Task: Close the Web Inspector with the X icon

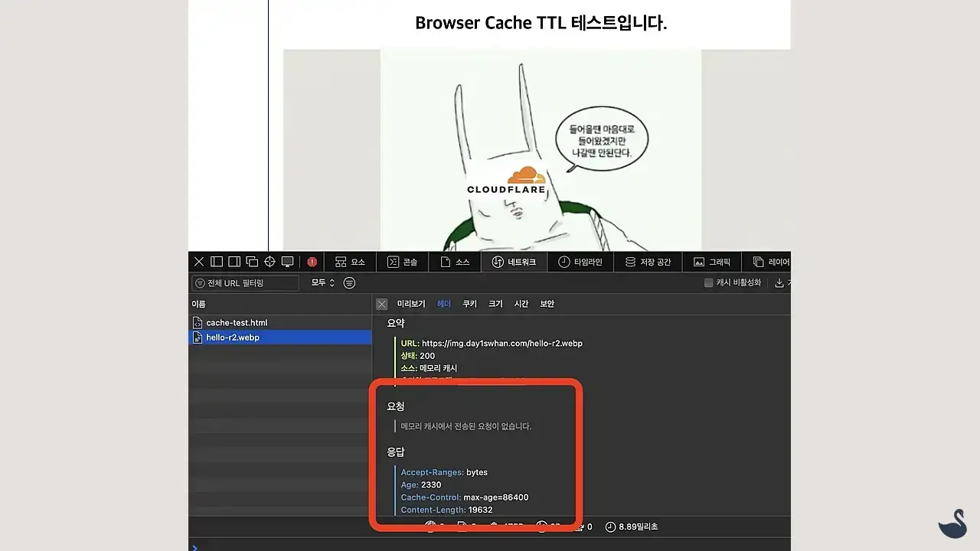Action: click(x=199, y=262)
